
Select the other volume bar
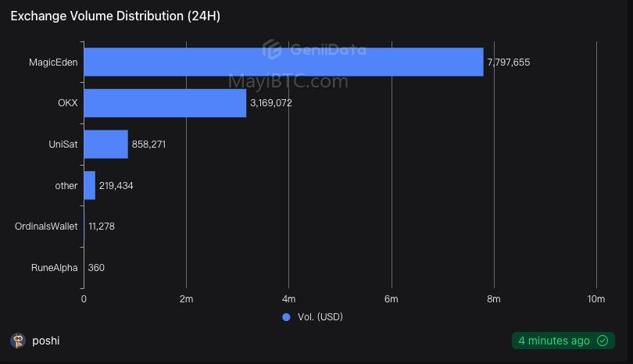coord(90,186)
